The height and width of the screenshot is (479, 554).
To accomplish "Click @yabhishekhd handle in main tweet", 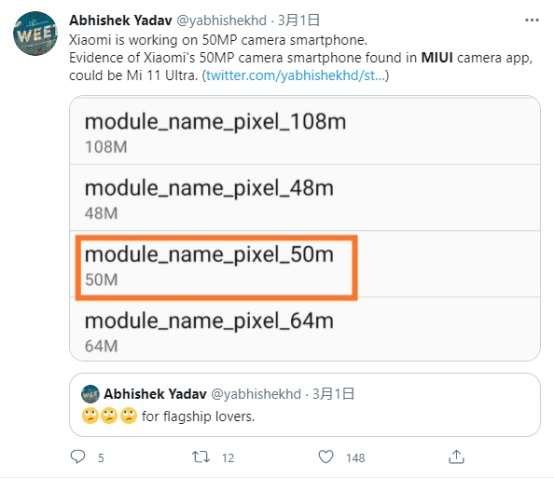I will pos(221,20).
